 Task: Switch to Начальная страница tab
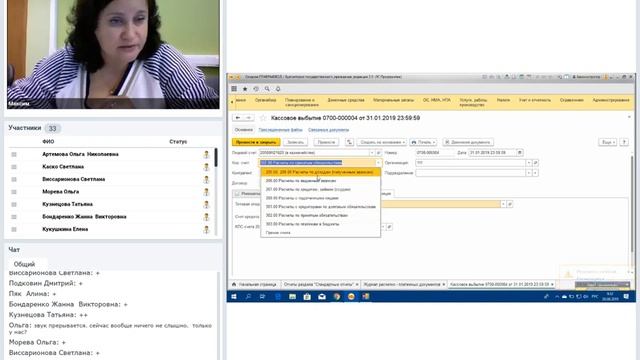[x=254, y=284]
